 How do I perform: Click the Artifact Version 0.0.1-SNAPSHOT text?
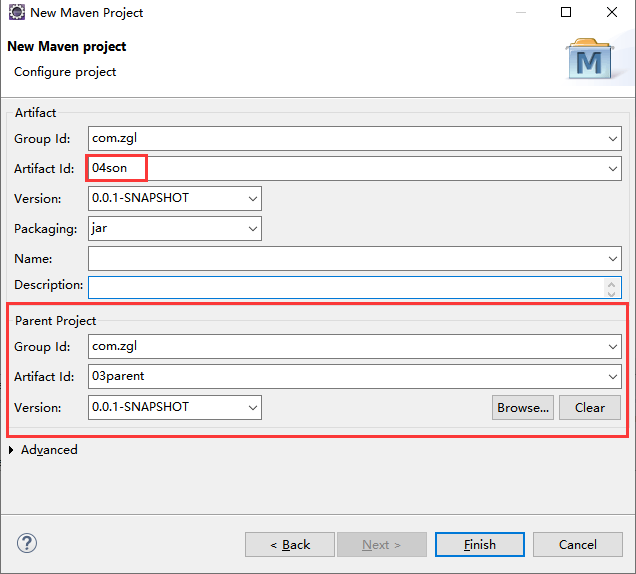click(140, 198)
